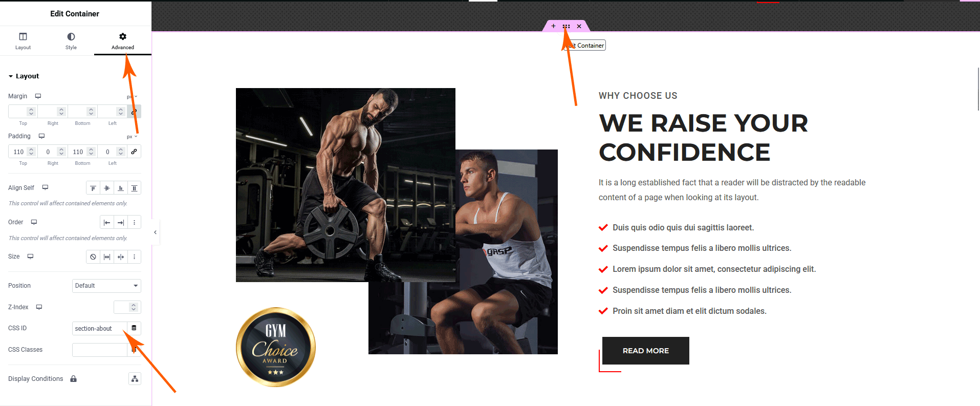The width and height of the screenshot is (980, 406).
Task: Set Order to start icon
Action: pos(107,222)
